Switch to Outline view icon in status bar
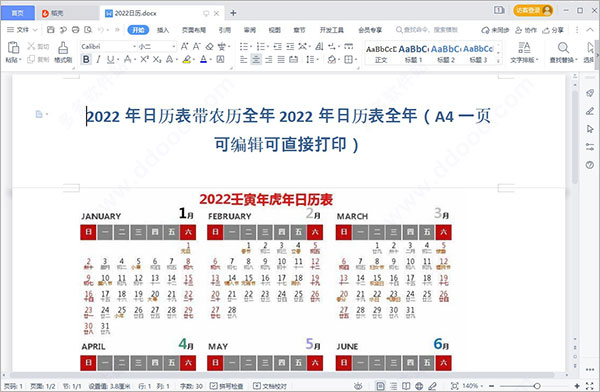 (393, 386)
